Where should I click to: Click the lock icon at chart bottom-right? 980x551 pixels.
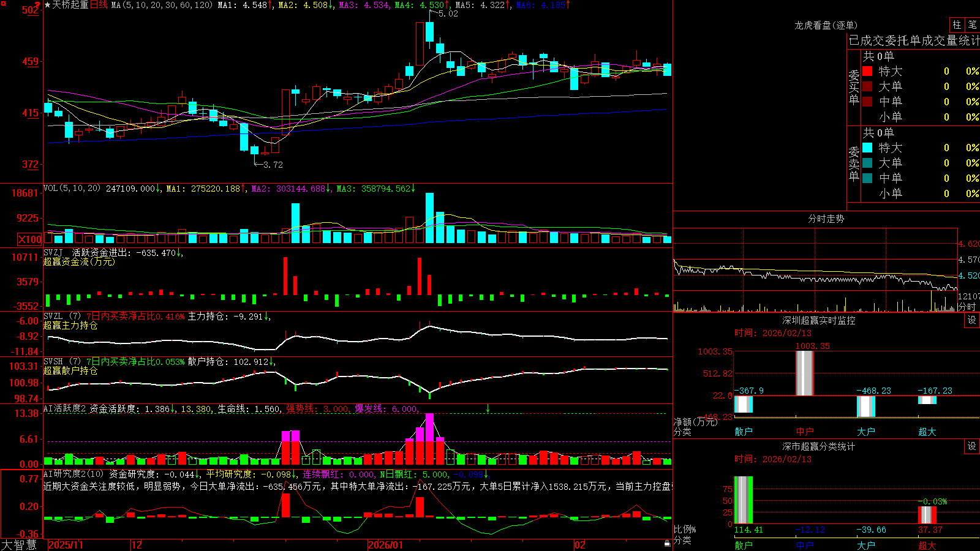click(x=668, y=544)
